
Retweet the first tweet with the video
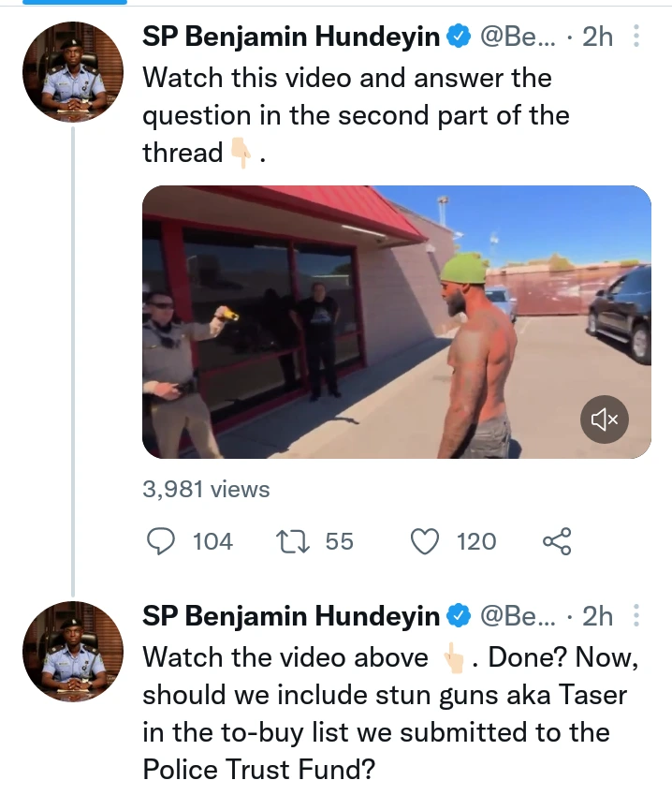click(295, 541)
